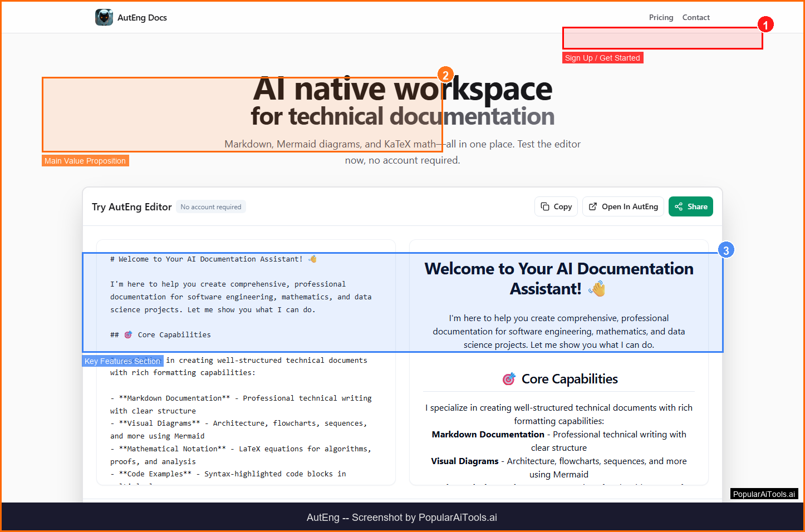Click the share icon on the green button
Screen dimensions: 805x532
coord(679,206)
